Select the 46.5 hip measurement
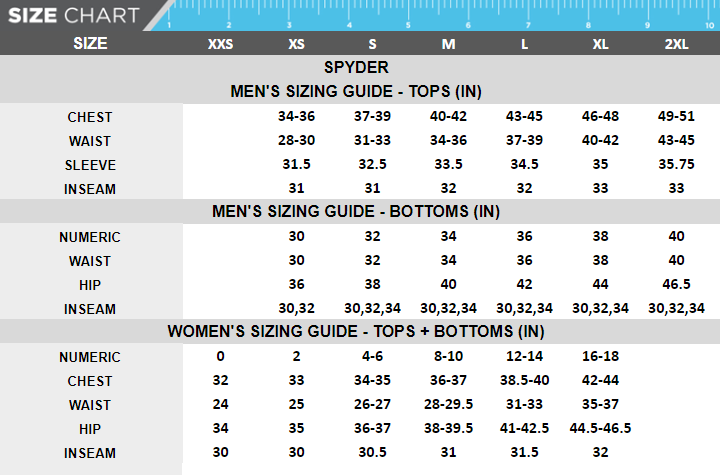Screen dimensions: 720x475 click(x=677, y=285)
